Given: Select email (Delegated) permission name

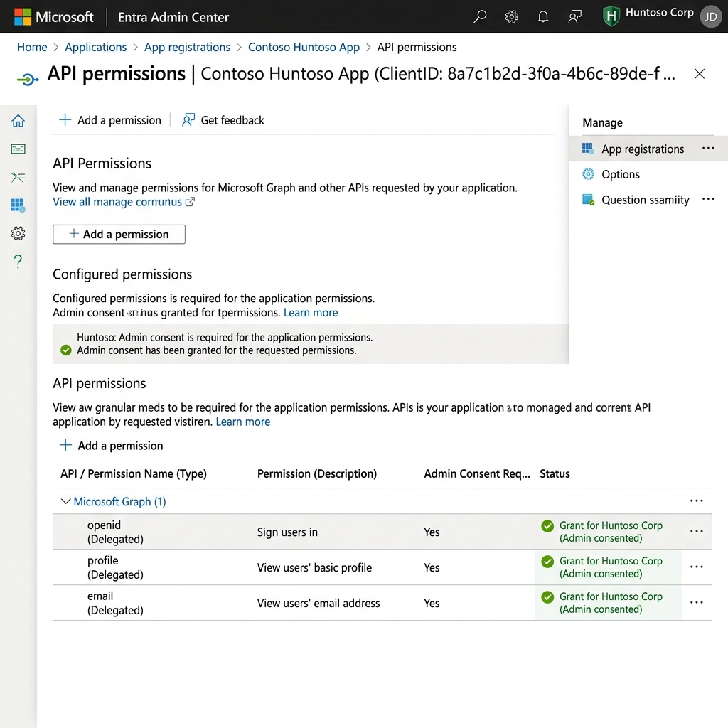Looking at the screenshot, I should click(x=115, y=603).
